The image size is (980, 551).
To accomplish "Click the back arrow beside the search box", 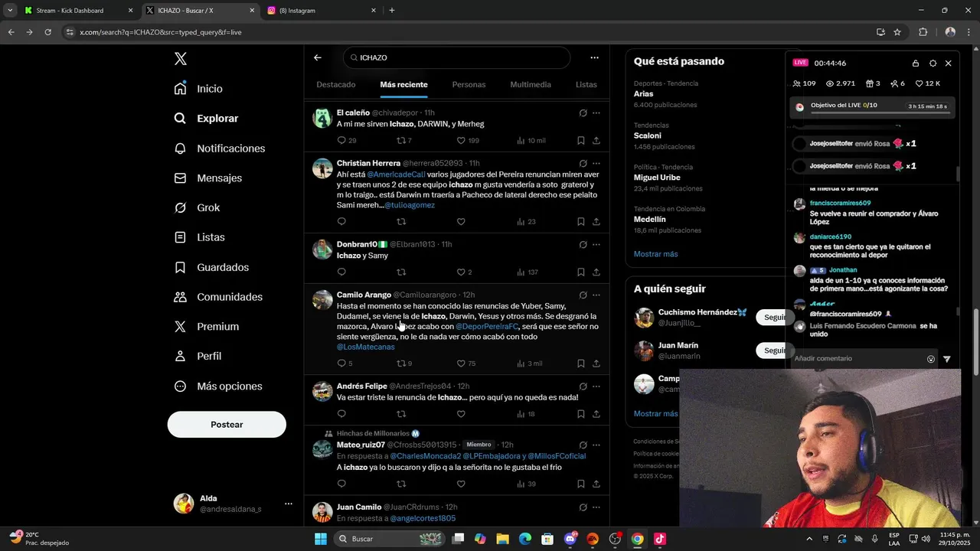I will [318, 57].
